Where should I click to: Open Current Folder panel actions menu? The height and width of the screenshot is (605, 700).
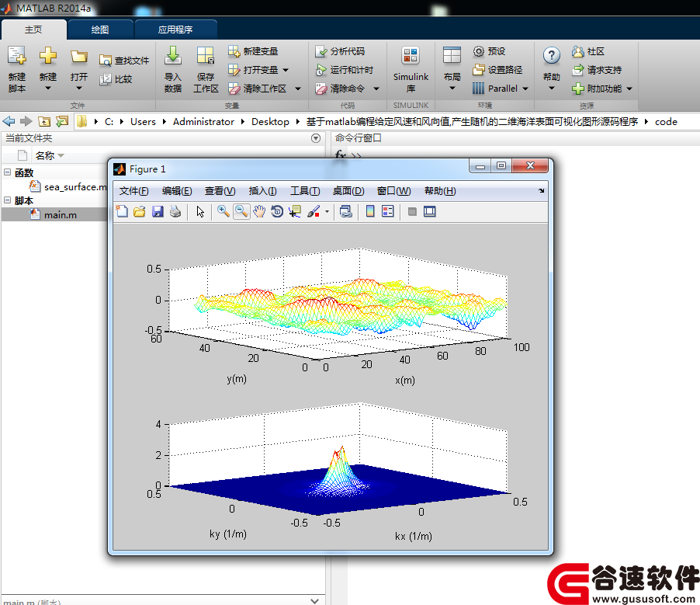(316, 138)
